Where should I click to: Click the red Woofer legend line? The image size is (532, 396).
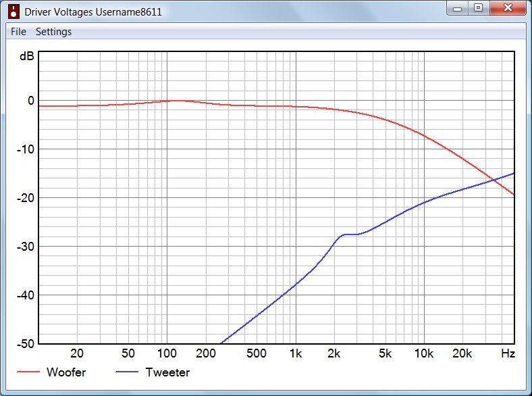[x=28, y=372]
